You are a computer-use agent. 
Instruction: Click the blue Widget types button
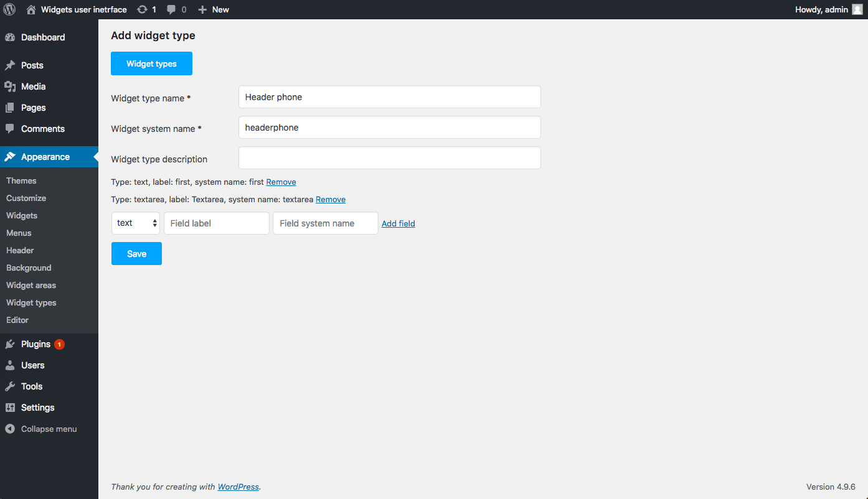151,63
